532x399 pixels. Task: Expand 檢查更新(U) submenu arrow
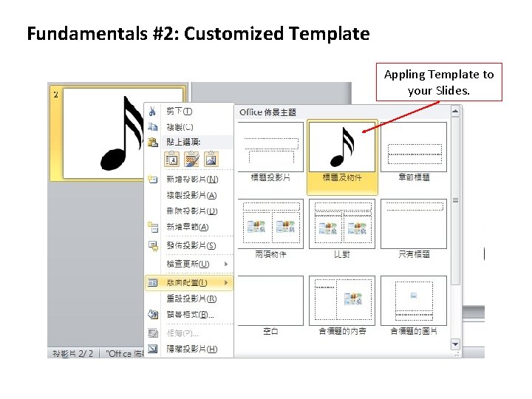(x=226, y=264)
